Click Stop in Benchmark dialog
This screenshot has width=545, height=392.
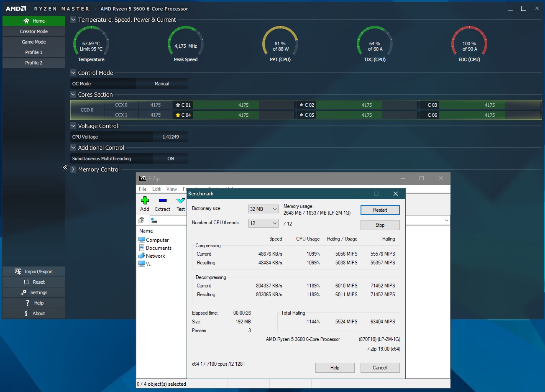coord(380,225)
